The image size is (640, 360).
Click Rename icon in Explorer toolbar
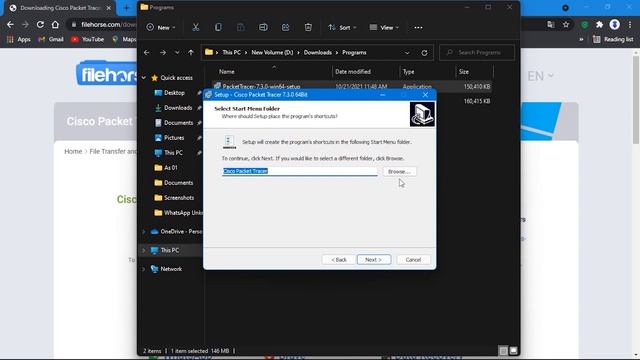pyautogui.click(x=263, y=27)
